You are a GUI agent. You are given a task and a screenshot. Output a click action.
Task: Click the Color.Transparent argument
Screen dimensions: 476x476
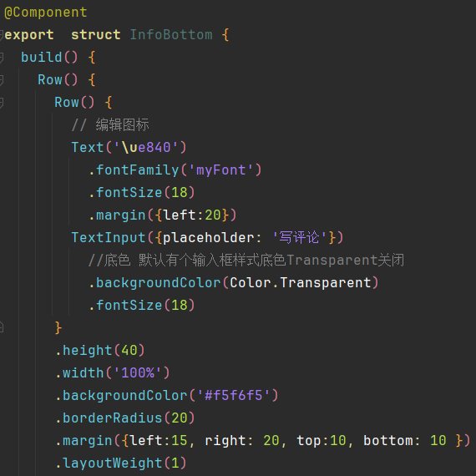point(301,282)
